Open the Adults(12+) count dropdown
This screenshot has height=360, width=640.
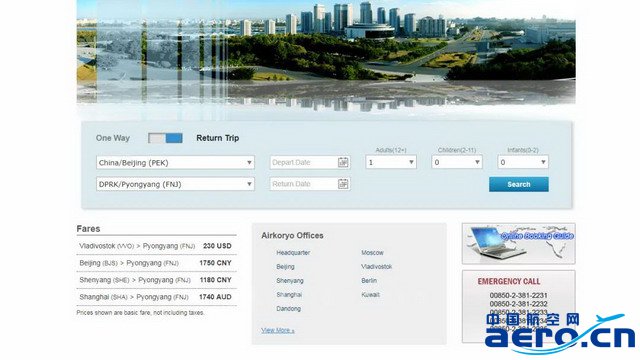pos(391,162)
